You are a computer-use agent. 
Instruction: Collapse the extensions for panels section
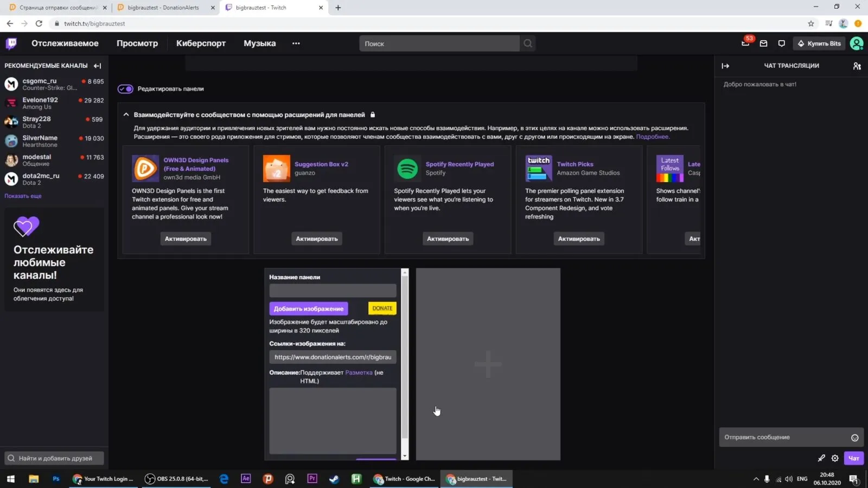click(x=126, y=115)
